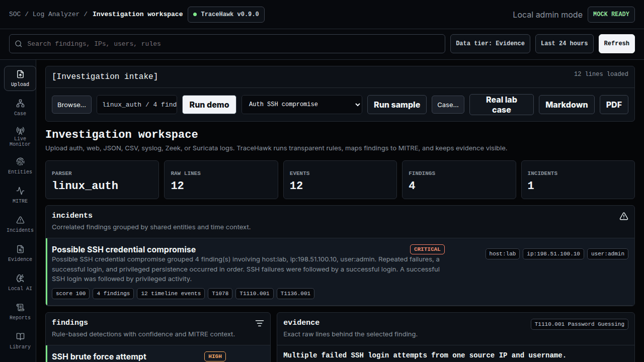Click the Local admin mode label
Viewport: 644px width, 362px height.
point(547,15)
